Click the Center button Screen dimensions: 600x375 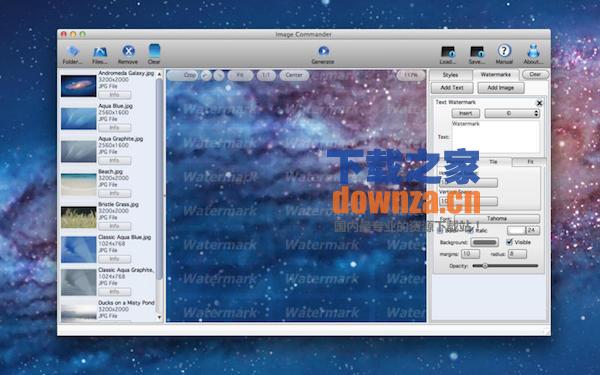(294, 75)
